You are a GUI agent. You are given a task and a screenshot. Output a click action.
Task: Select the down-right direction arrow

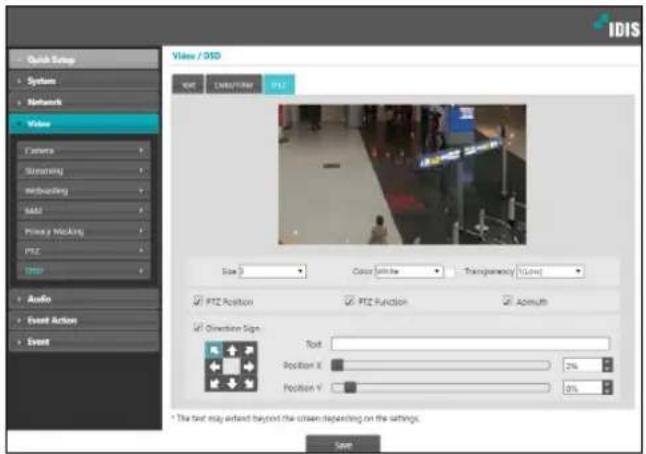click(248, 383)
